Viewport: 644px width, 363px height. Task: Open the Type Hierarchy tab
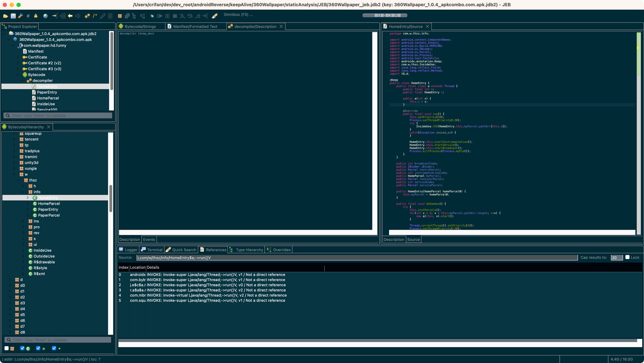[x=246, y=250]
